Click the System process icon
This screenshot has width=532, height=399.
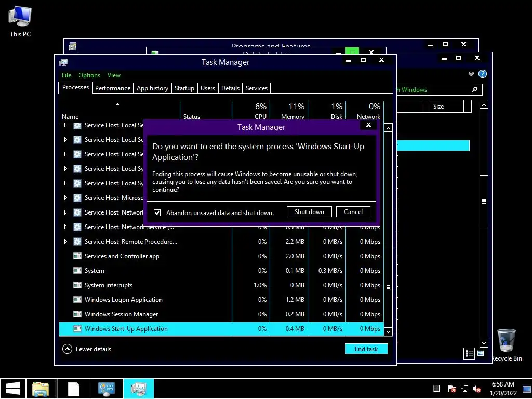77,270
